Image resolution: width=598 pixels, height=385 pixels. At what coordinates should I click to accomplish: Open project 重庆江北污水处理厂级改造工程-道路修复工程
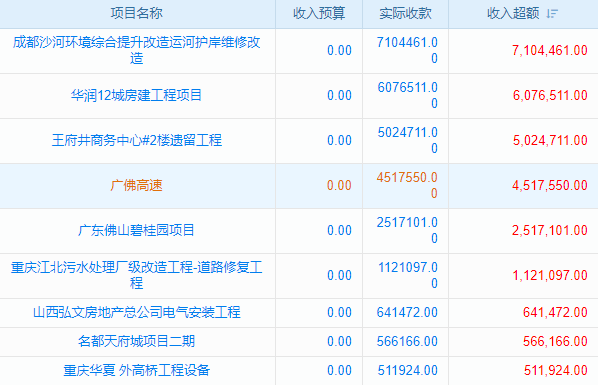(137, 275)
